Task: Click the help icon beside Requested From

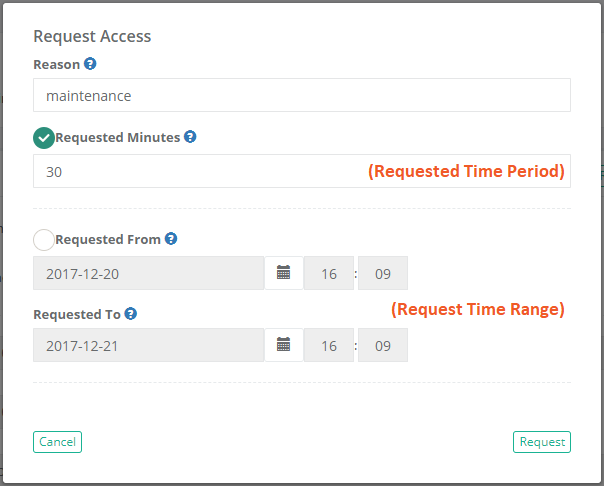Action: 171,239
